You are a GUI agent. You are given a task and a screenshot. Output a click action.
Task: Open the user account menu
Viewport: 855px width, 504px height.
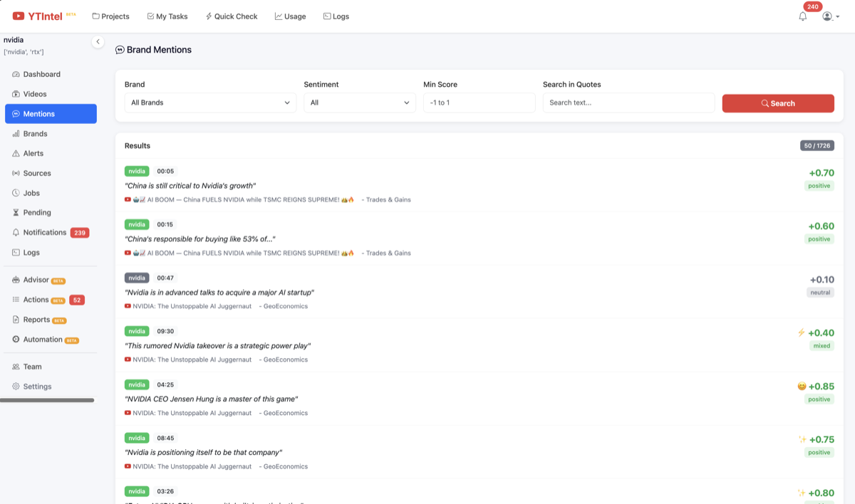pos(830,16)
